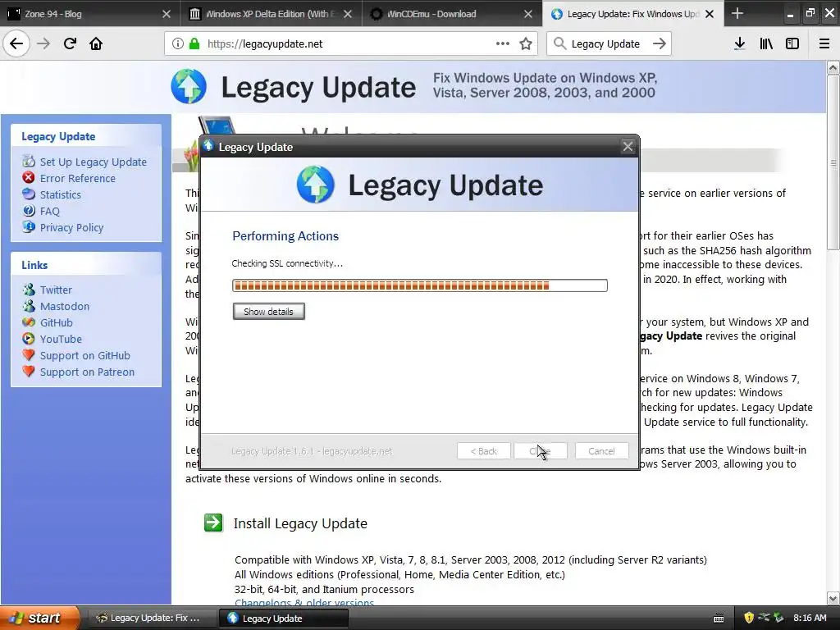Go back using the browser back arrow
Screen dimensions: 840x630
pyautogui.click(x=16, y=43)
